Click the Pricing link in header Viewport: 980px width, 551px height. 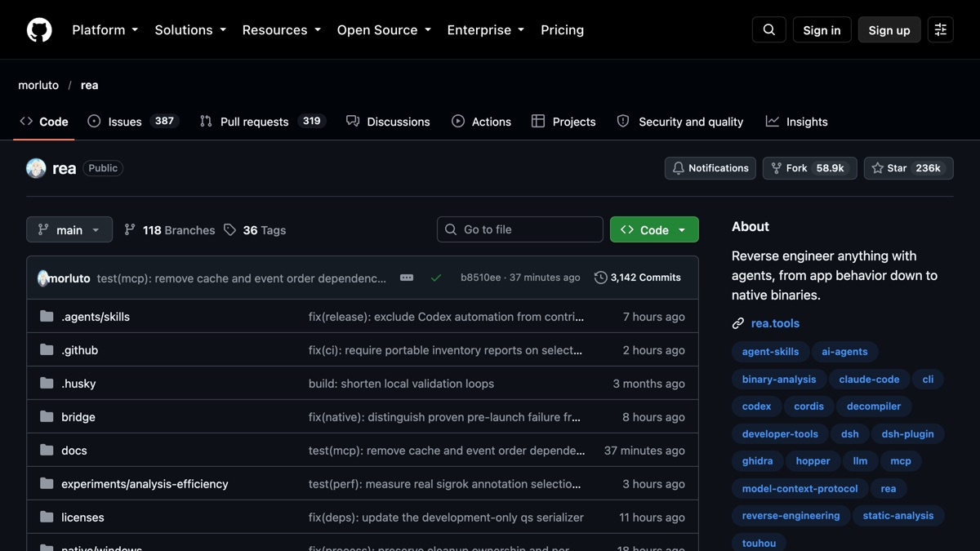point(563,30)
